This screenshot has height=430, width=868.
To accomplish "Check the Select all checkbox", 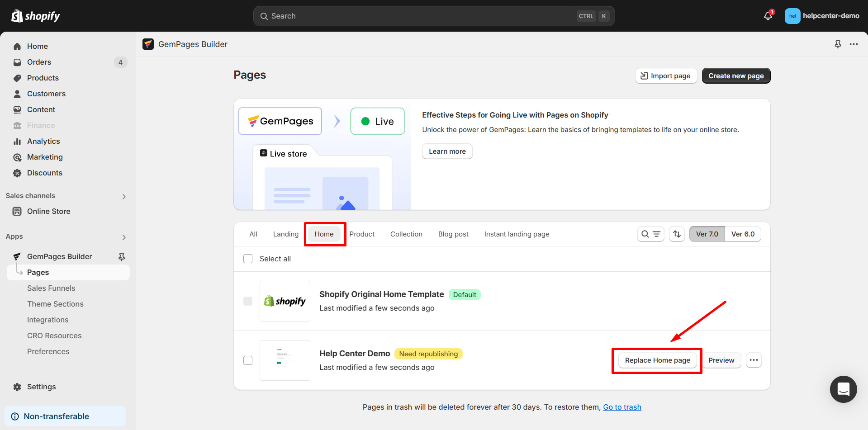I will (248, 259).
